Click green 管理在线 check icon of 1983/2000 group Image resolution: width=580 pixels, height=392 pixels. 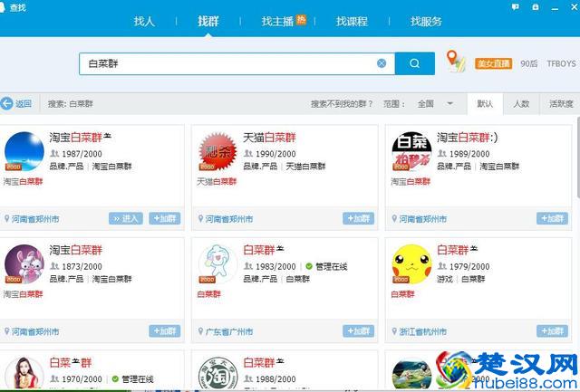pyautogui.click(x=309, y=266)
